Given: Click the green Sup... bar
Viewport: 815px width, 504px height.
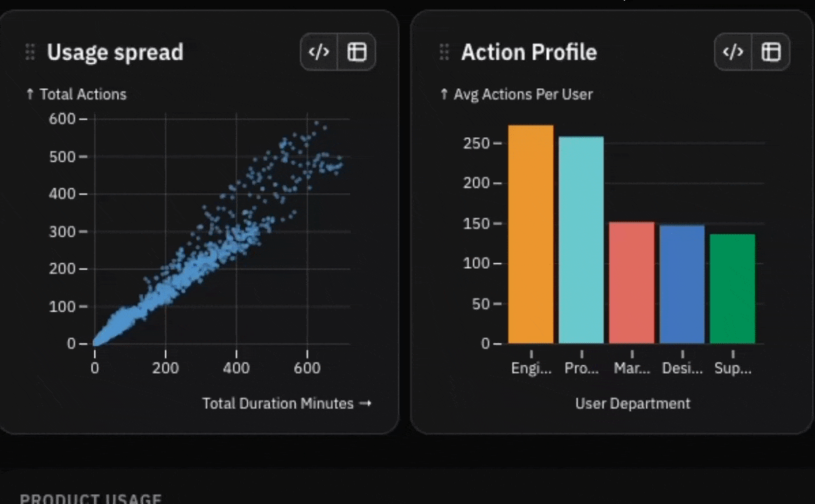Looking at the screenshot, I should (732, 288).
